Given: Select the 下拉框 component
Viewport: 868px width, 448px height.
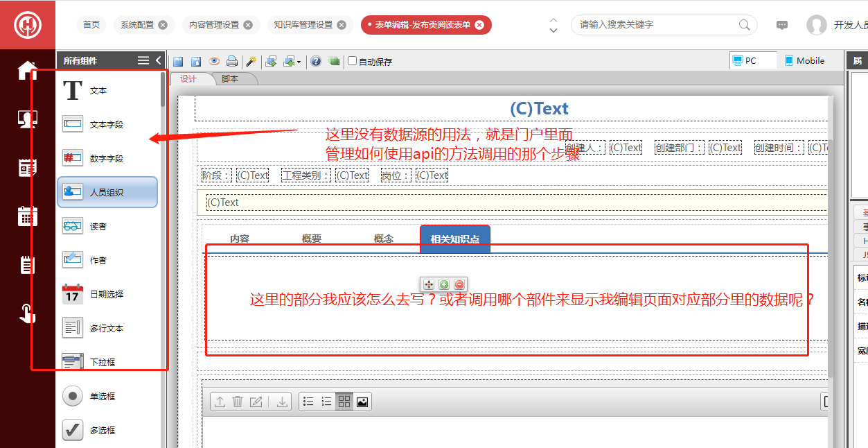Looking at the screenshot, I should coord(107,362).
